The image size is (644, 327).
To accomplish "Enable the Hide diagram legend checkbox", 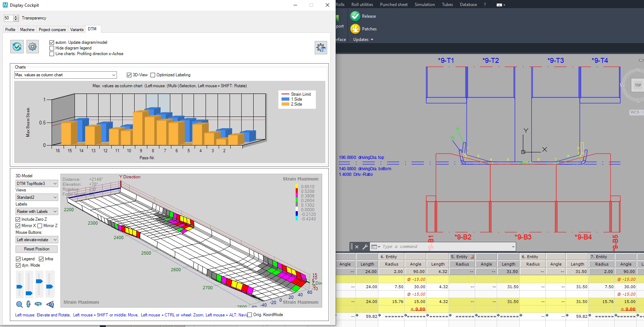I will click(52, 48).
